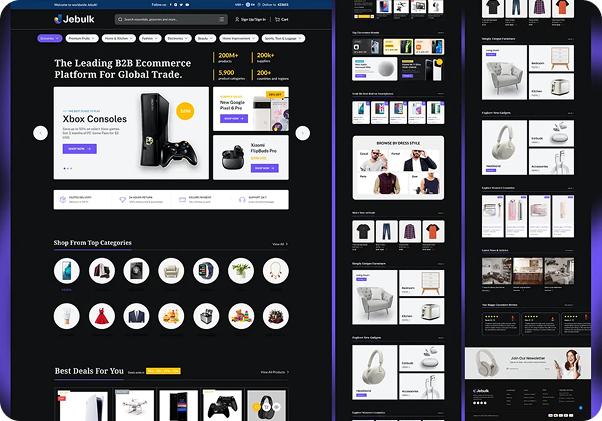
Task: Click the Jebulk logo in the header
Action: [x=74, y=19]
